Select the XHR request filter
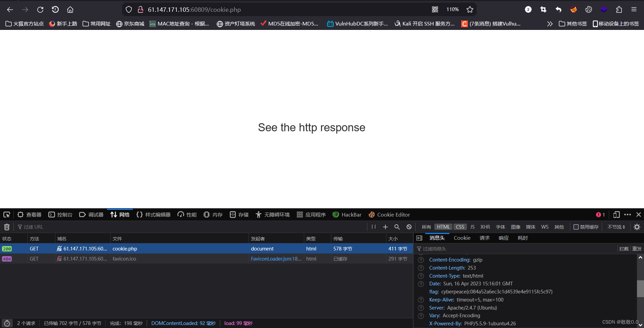644x328 pixels. [485, 227]
